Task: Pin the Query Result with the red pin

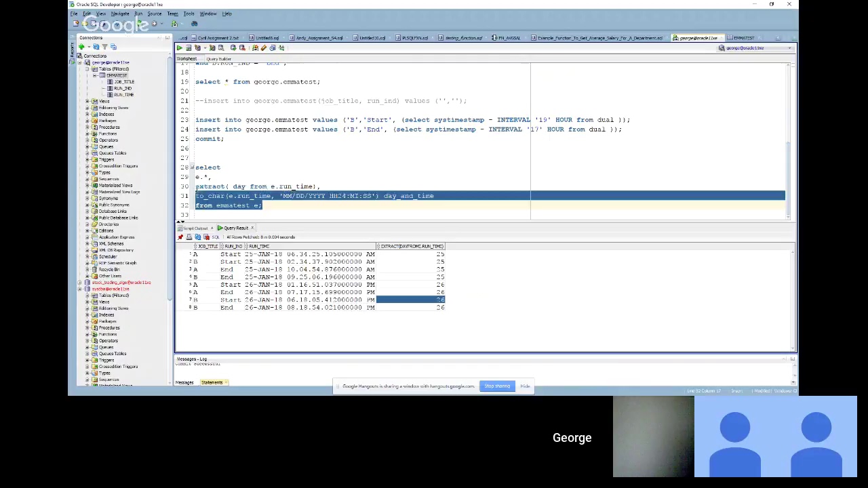Action: point(180,237)
